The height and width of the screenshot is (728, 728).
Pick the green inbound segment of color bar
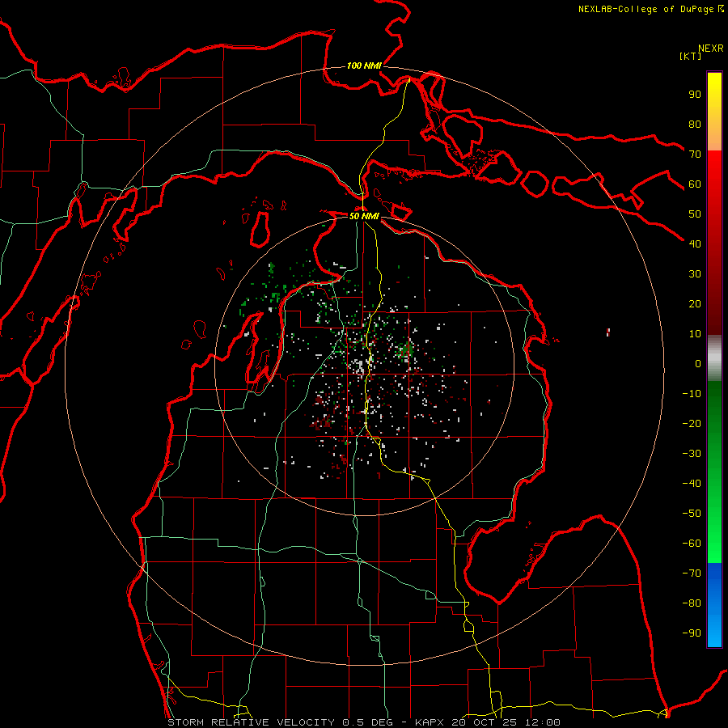pos(714,472)
